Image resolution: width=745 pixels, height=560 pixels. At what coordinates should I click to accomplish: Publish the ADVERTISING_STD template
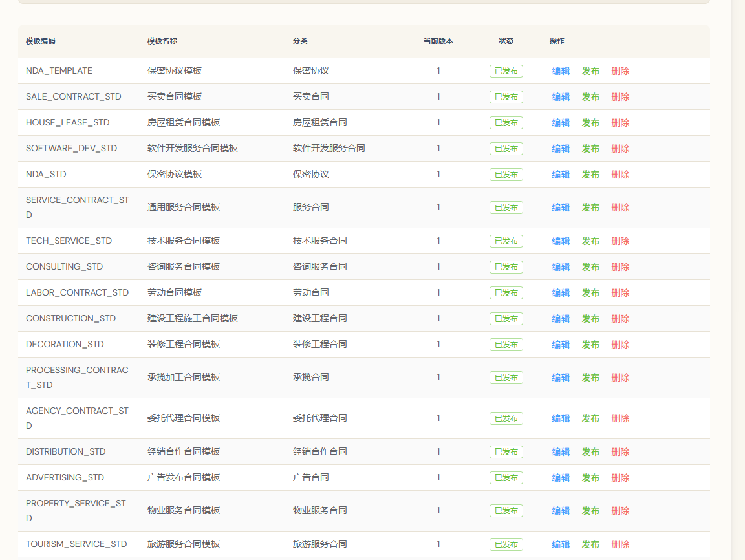pos(590,478)
